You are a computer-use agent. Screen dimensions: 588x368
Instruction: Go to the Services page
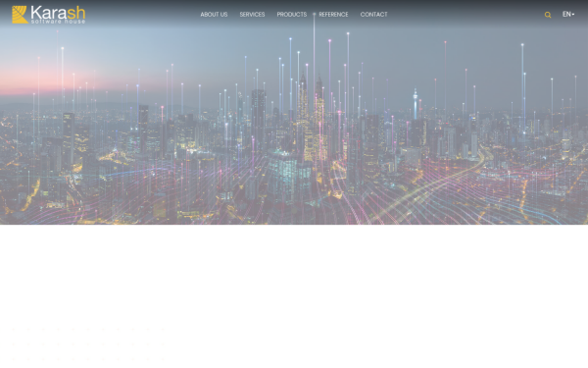(252, 15)
